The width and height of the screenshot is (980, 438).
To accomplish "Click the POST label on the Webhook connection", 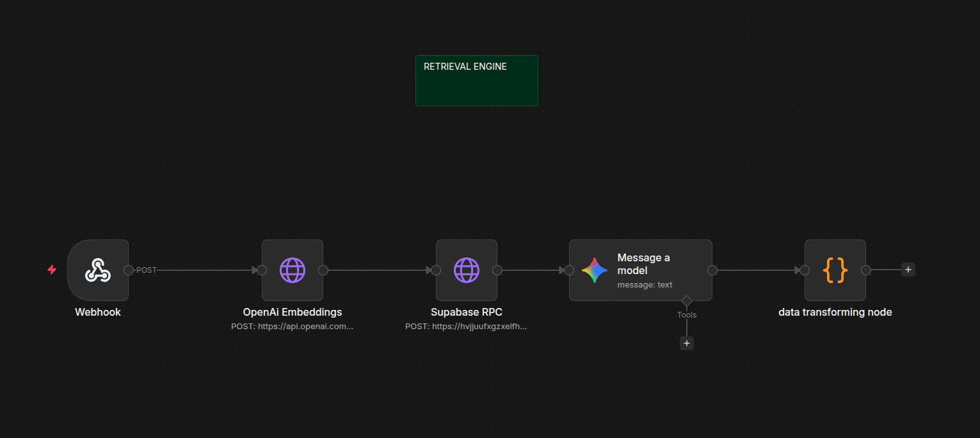I will [x=147, y=270].
